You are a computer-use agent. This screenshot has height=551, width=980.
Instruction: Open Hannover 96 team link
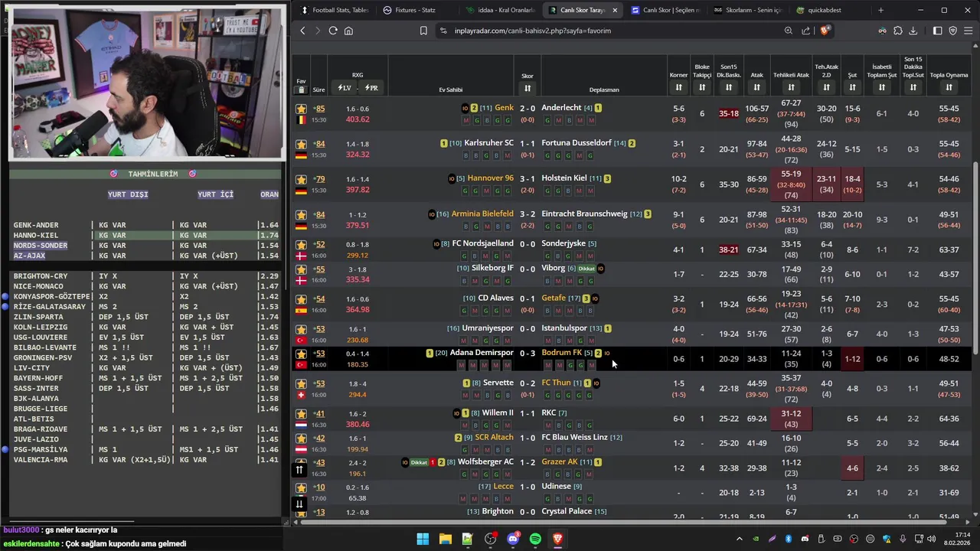pyautogui.click(x=491, y=178)
